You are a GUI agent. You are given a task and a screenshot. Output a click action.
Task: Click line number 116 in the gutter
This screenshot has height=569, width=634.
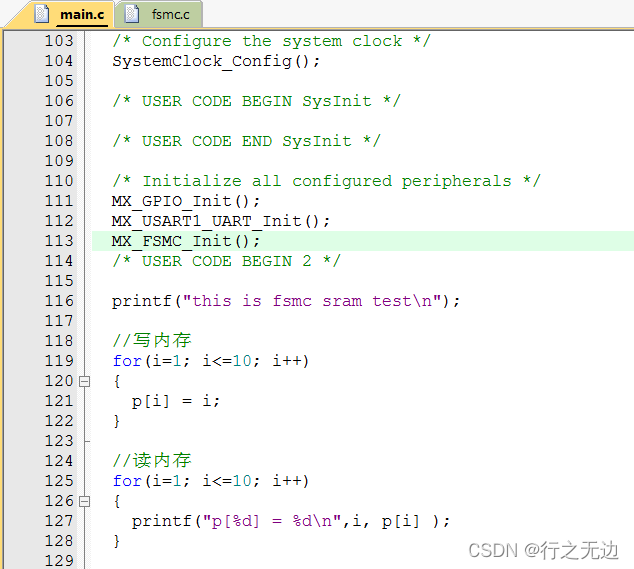click(59, 301)
